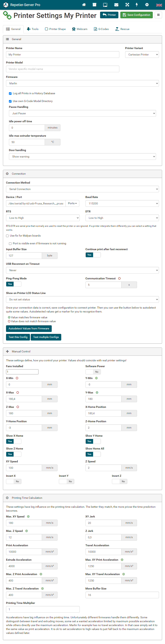165x644 pixels.
Task: Click the lightning bolt icon
Action: click(137, 5)
